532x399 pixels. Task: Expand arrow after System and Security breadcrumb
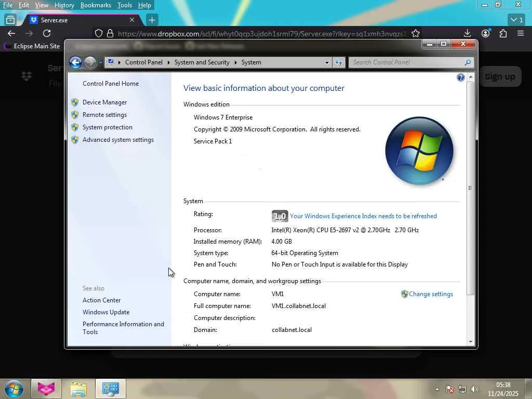[235, 62]
